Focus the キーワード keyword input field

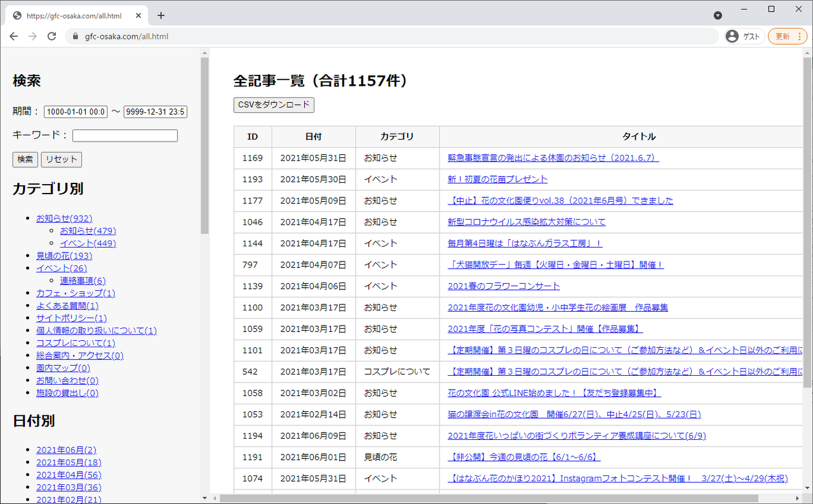(124, 135)
